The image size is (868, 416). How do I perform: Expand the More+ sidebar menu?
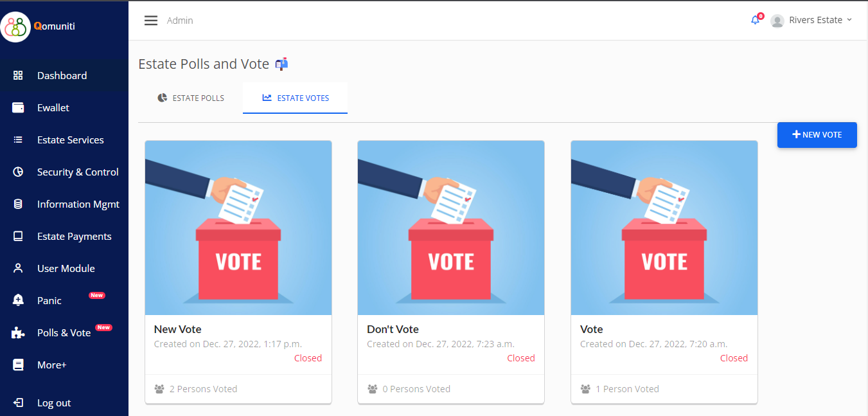click(x=51, y=365)
